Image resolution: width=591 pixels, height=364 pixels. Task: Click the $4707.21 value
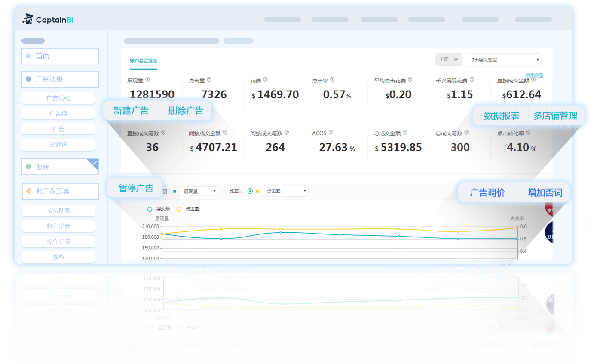(x=214, y=148)
